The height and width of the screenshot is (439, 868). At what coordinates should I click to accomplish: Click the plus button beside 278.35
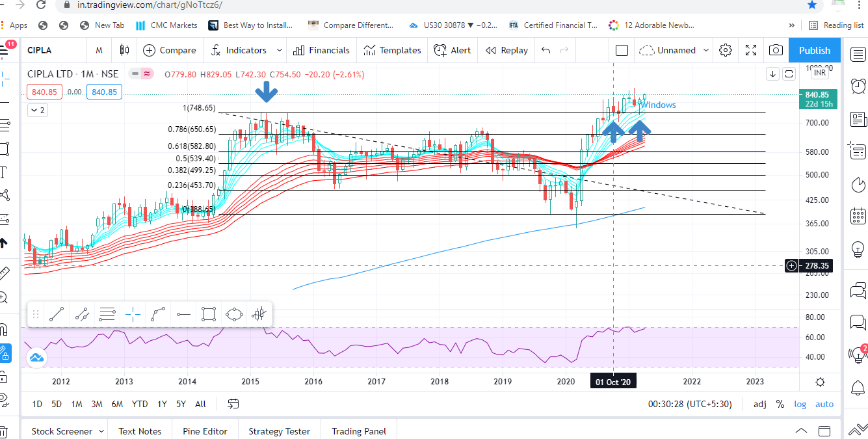click(x=791, y=265)
